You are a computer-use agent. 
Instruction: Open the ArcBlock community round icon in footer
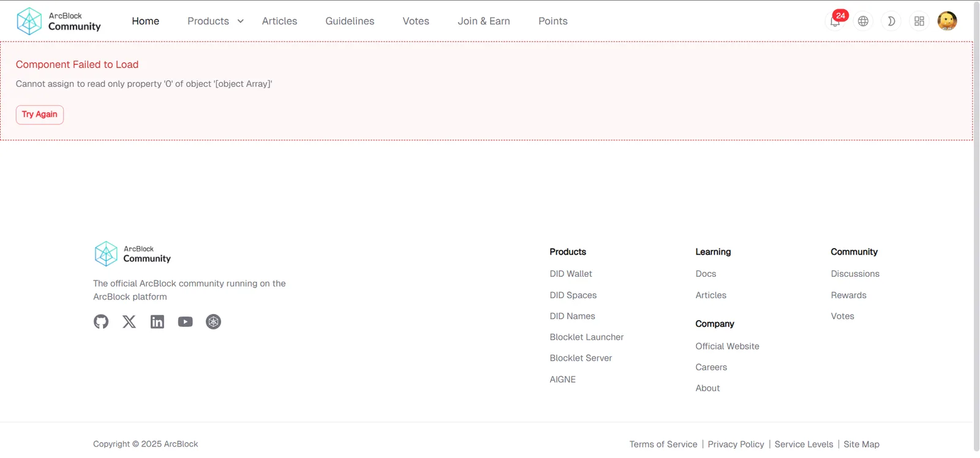[214, 321]
